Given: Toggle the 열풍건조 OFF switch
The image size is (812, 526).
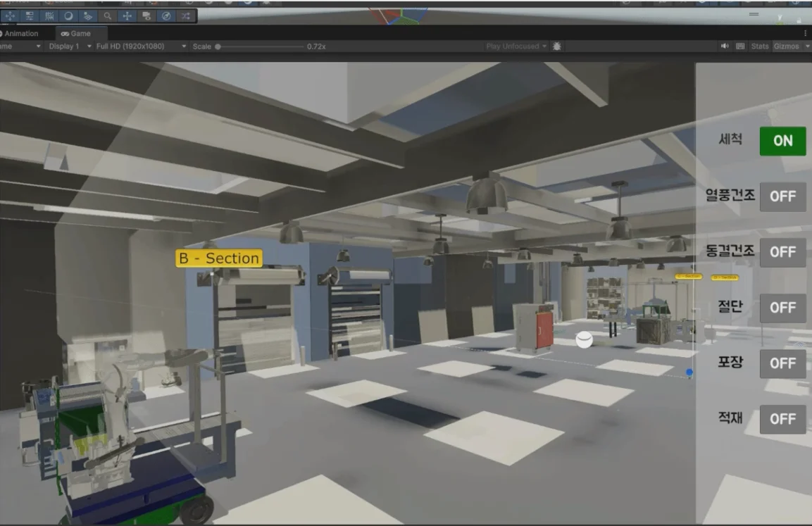Looking at the screenshot, I should click(782, 196).
